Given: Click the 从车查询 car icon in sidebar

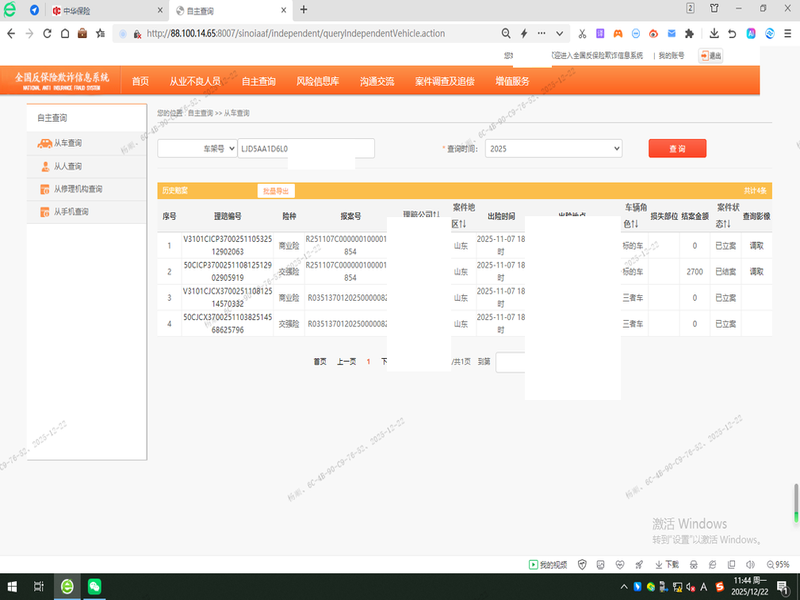Looking at the screenshot, I should 44,143.
